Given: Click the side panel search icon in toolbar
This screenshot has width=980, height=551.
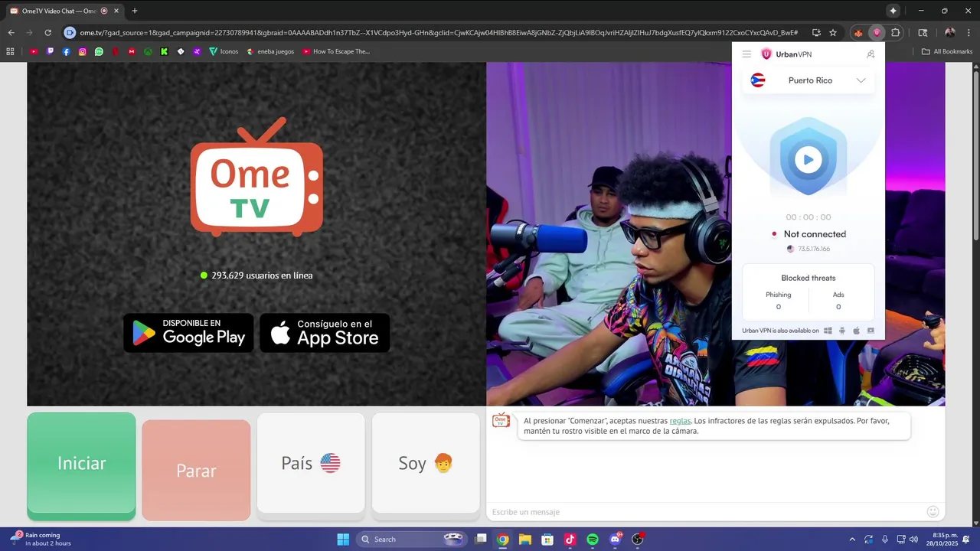Looking at the screenshot, I should pos(923,33).
